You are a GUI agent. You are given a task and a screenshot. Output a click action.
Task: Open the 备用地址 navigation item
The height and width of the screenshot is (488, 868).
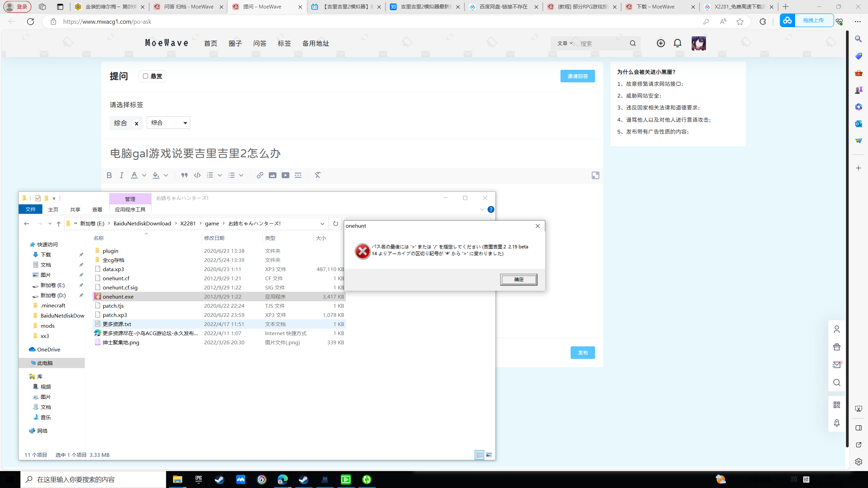pyautogui.click(x=316, y=43)
